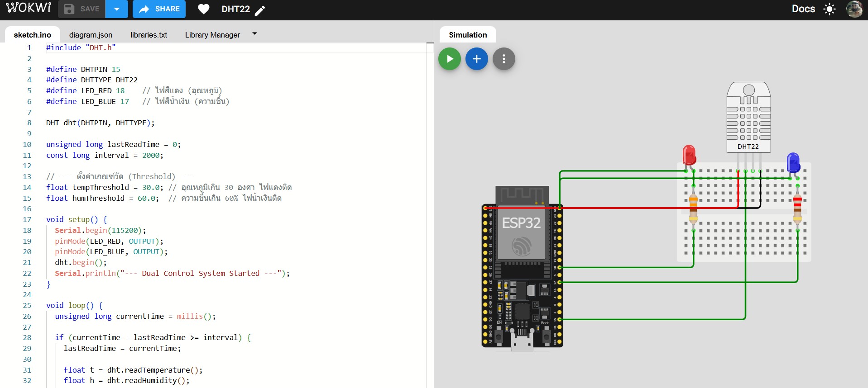Switch to the Library Manager tab
This screenshot has width=868, height=388.
tap(212, 35)
